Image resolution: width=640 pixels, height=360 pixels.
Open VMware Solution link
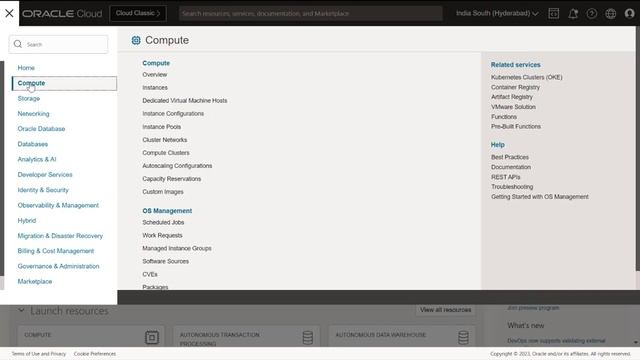(513, 107)
